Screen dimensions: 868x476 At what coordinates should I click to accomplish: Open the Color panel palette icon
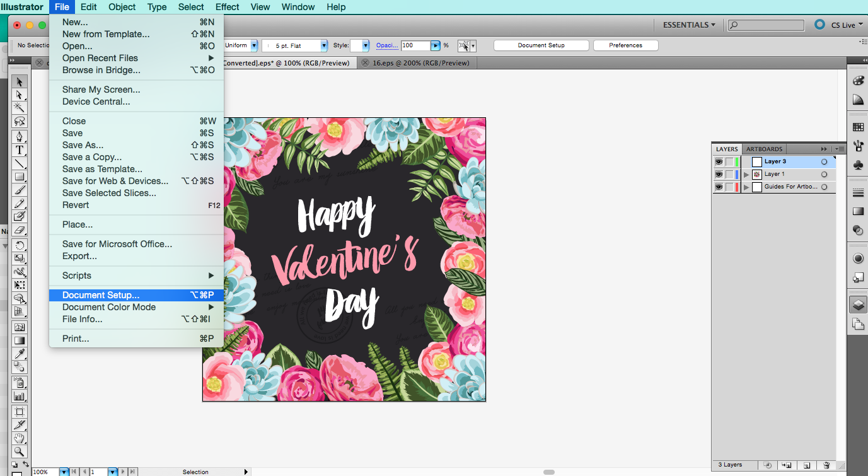click(858, 81)
